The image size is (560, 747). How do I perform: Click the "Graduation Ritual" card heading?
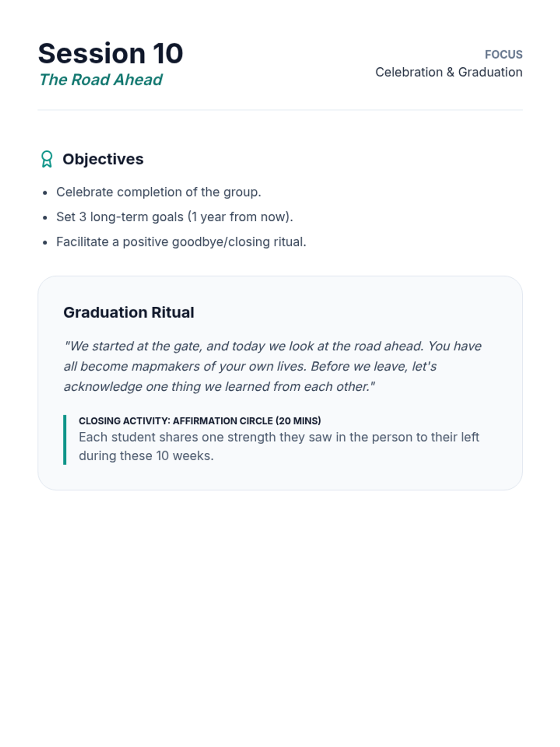129,312
